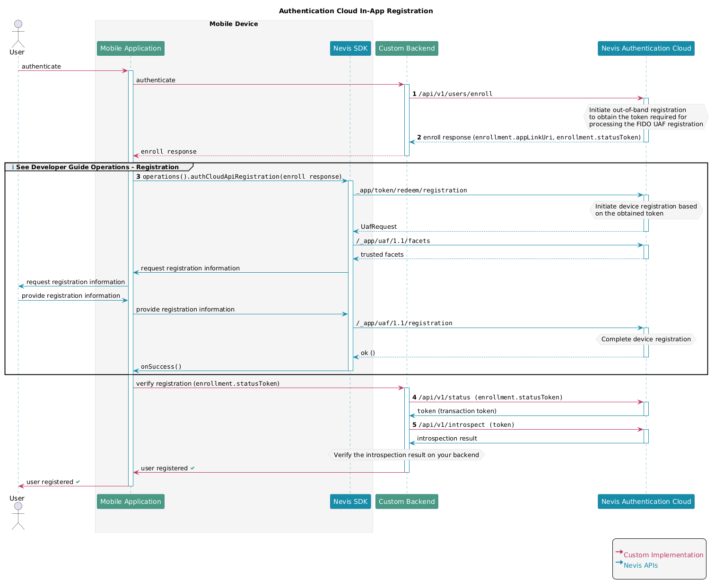Click the Initiate out-of-band registration note
715x588 pixels.
pyautogui.click(x=646, y=117)
